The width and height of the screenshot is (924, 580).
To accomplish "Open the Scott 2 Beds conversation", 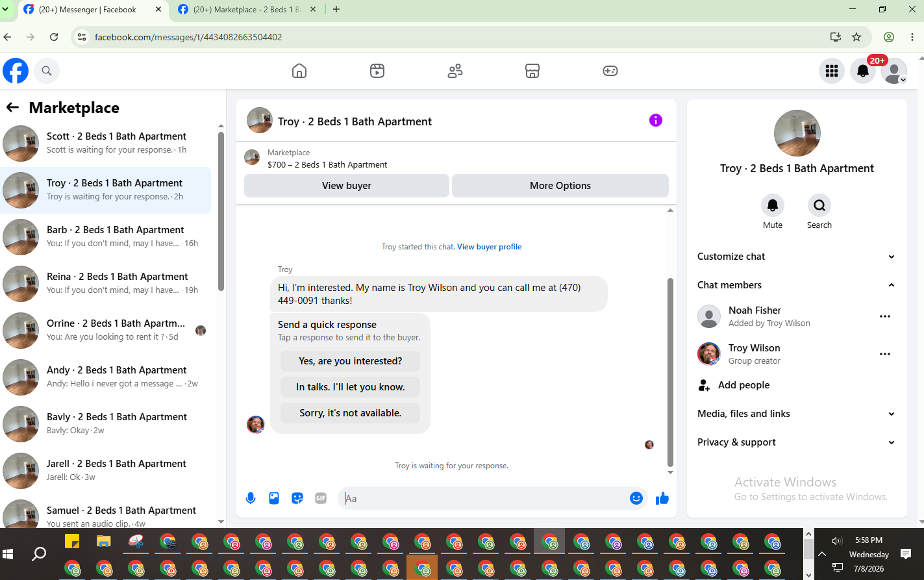I will click(x=106, y=144).
